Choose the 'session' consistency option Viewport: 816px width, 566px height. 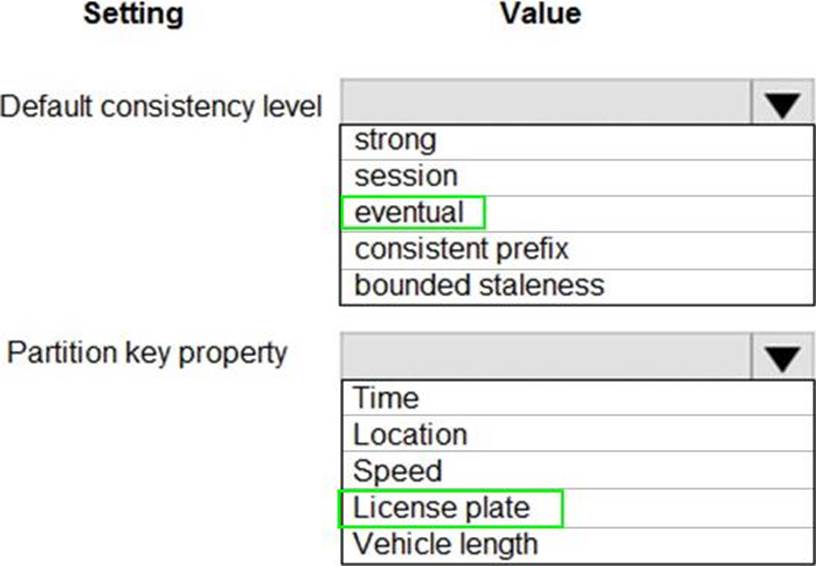tap(406, 176)
